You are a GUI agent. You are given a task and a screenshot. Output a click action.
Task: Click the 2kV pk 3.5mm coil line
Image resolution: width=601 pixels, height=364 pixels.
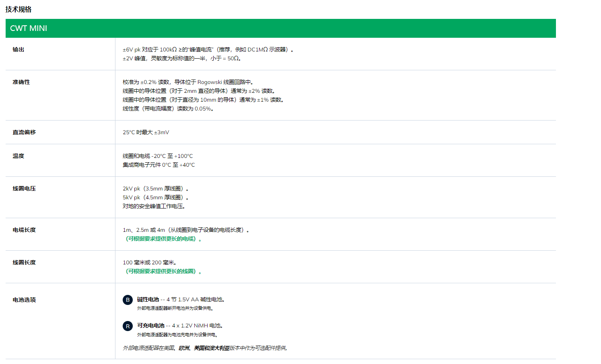pyautogui.click(x=156, y=188)
